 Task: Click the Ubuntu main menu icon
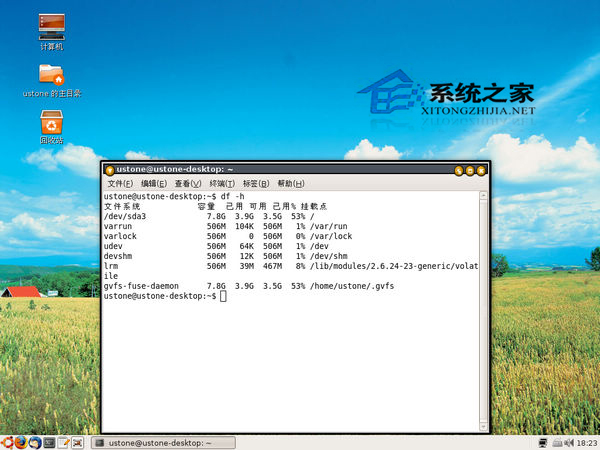point(8,442)
